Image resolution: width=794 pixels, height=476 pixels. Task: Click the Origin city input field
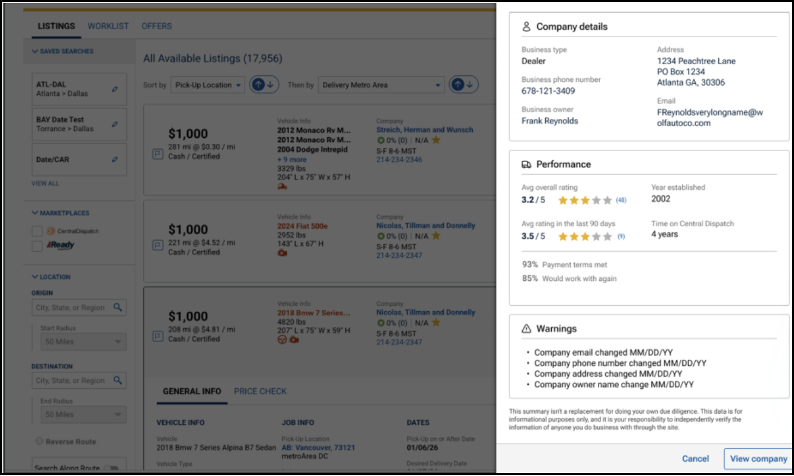(x=70, y=308)
